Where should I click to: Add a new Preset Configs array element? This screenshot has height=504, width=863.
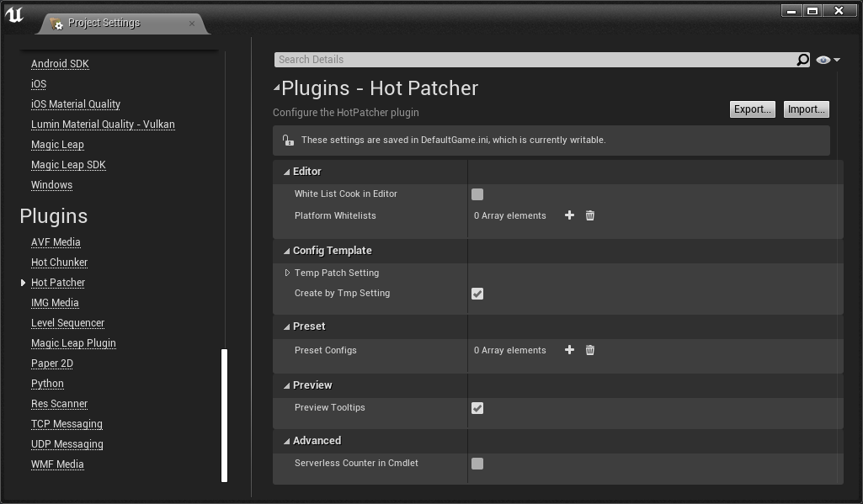coord(569,350)
